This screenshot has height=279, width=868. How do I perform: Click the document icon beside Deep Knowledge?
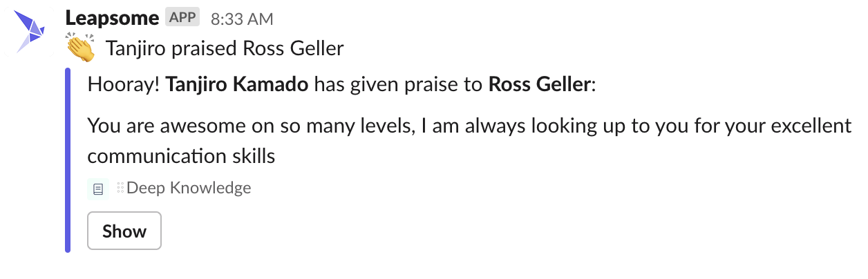click(98, 189)
